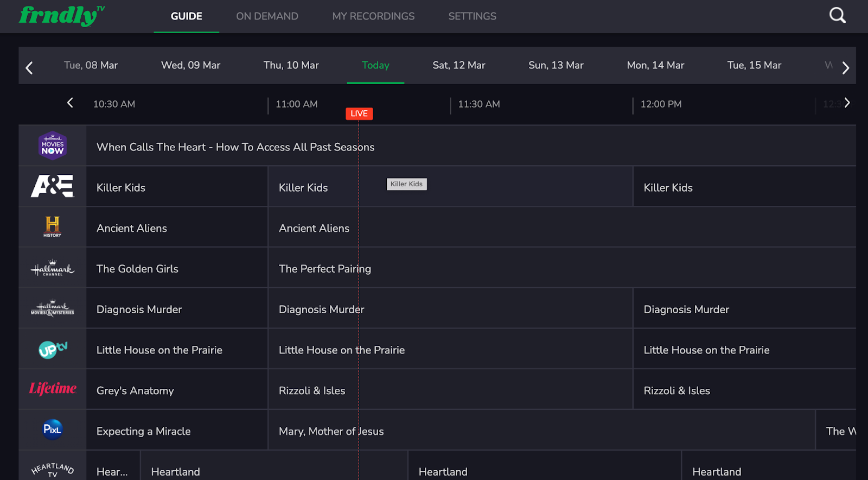Select the PixL channel logo
The height and width of the screenshot is (480, 868).
tap(53, 430)
